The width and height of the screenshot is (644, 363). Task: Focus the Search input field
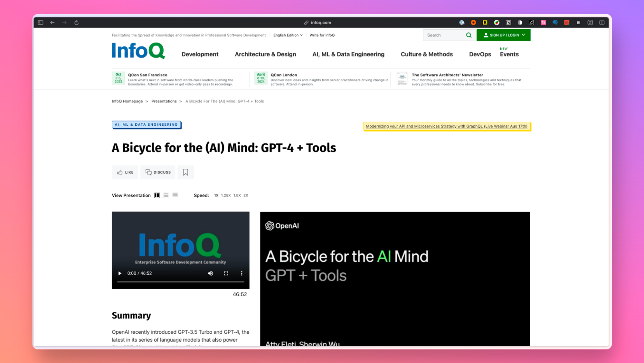point(444,35)
